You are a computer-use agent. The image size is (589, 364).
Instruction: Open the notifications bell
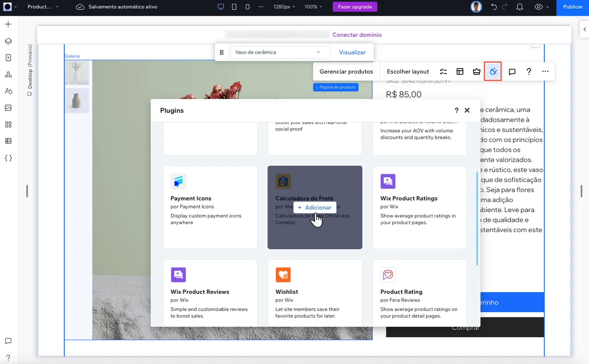(x=520, y=7)
